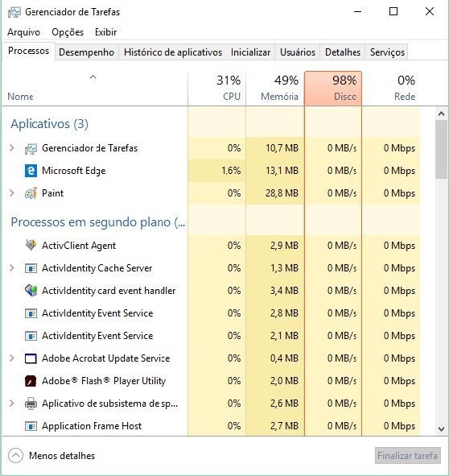Collapse view with Menos detalhes
The image size is (449, 476).
click(x=51, y=456)
